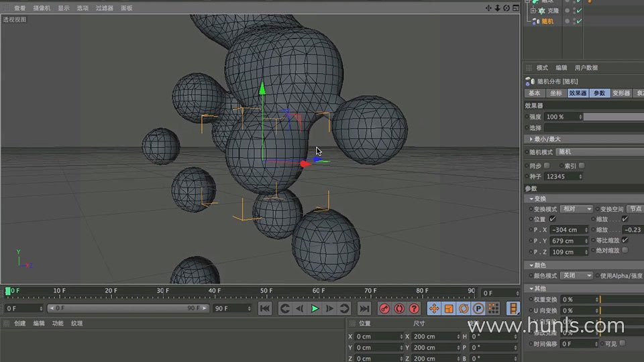Select the 效果器 tab
The width and height of the screenshot is (644, 362).
pyautogui.click(x=578, y=93)
